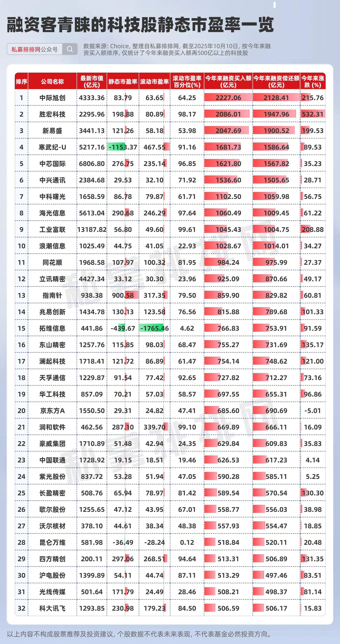Select the 寒武纪-U company name
The width and height of the screenshot is (340, 644).
pos(52,147)
